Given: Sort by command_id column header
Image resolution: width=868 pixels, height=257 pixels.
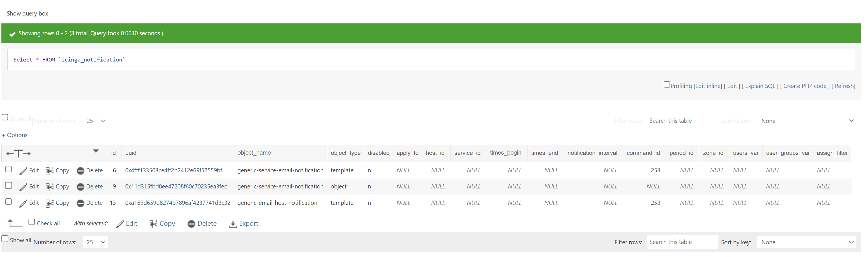Looking at the screenshot, I should coord(643,153).
